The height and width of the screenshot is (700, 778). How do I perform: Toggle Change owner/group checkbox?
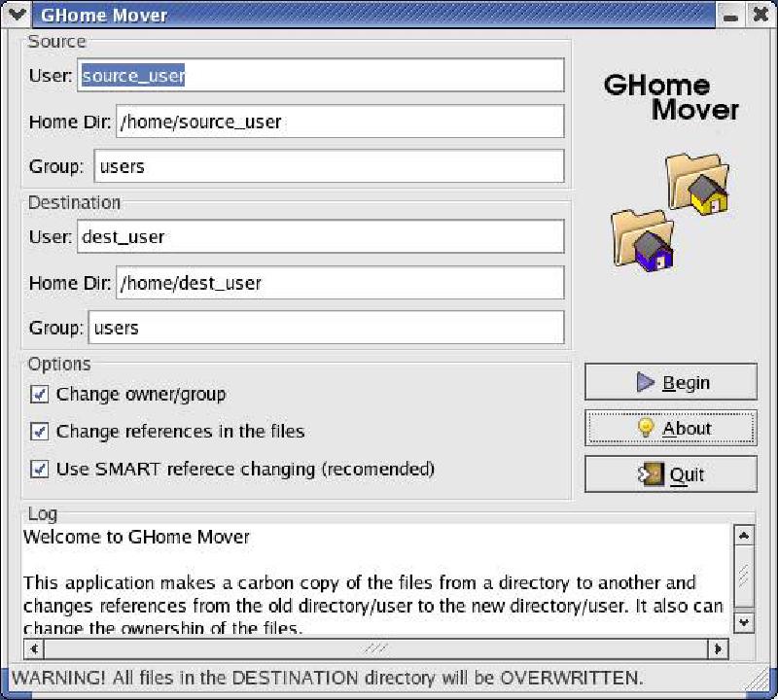tap(39, 394)
